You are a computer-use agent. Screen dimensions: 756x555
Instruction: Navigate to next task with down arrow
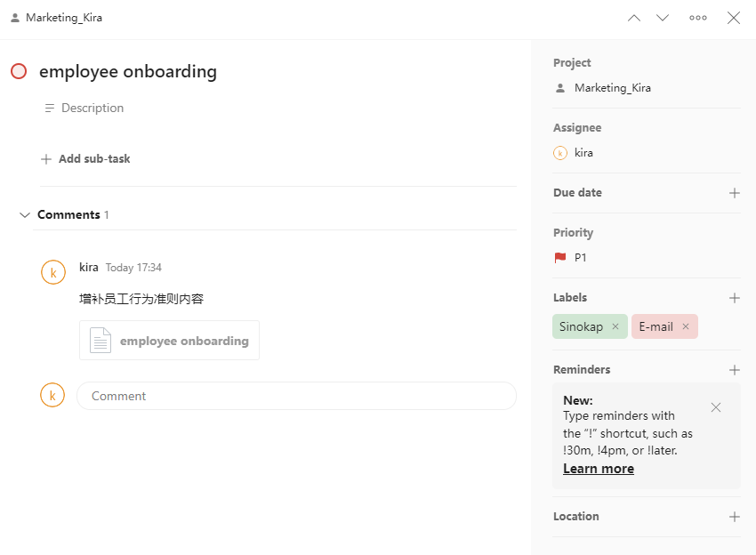[662, 17]
